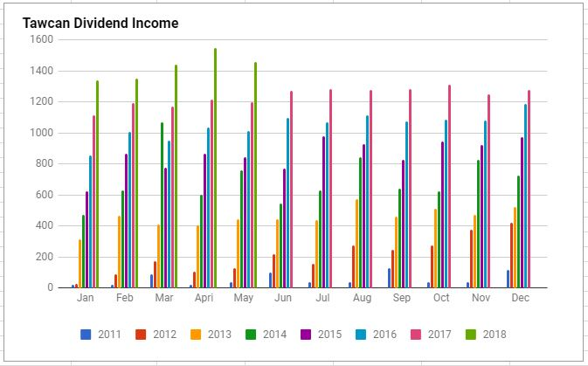The image size is (588, 366).
Task: Click the 1600 value on the vertical axis
Action: coord(41,39)
